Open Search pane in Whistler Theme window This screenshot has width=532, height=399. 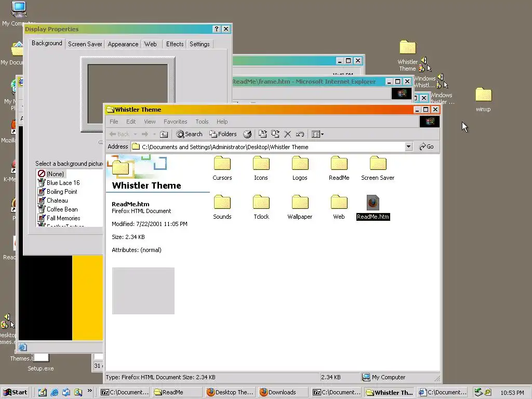(x=189, y=135)
